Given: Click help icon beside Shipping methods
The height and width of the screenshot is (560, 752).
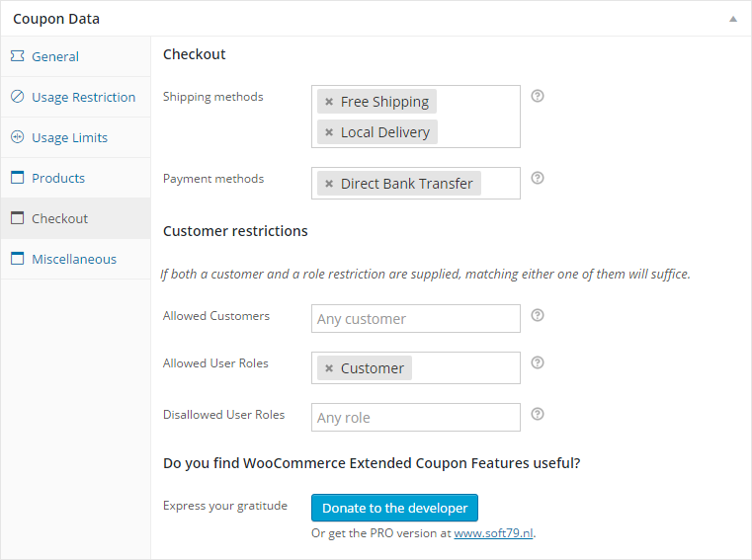Looking at the screenshot, I should (538, 96).
